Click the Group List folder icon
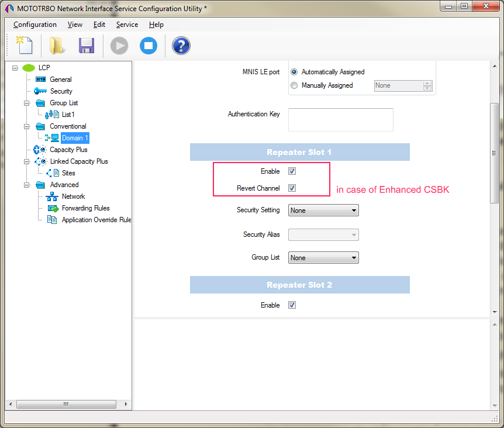 point(40,103)
